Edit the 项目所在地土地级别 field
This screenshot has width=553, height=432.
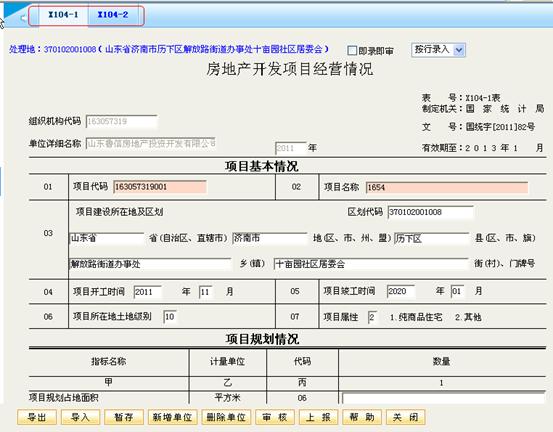point(170,317)
